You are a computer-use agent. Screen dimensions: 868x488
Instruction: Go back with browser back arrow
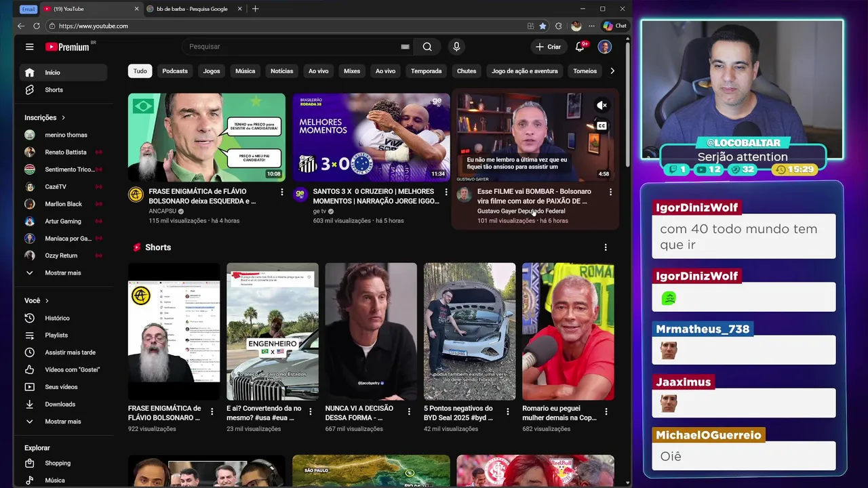point(21,26)
